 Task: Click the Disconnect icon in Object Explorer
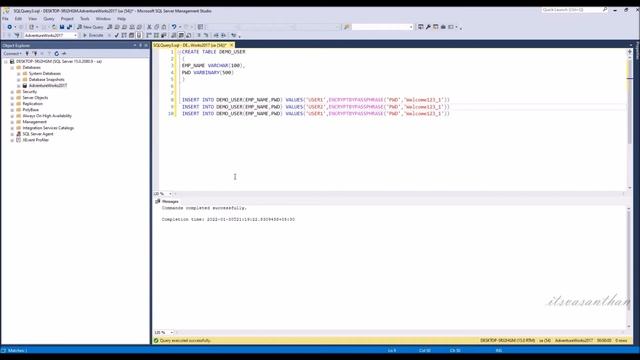[35, 53]
